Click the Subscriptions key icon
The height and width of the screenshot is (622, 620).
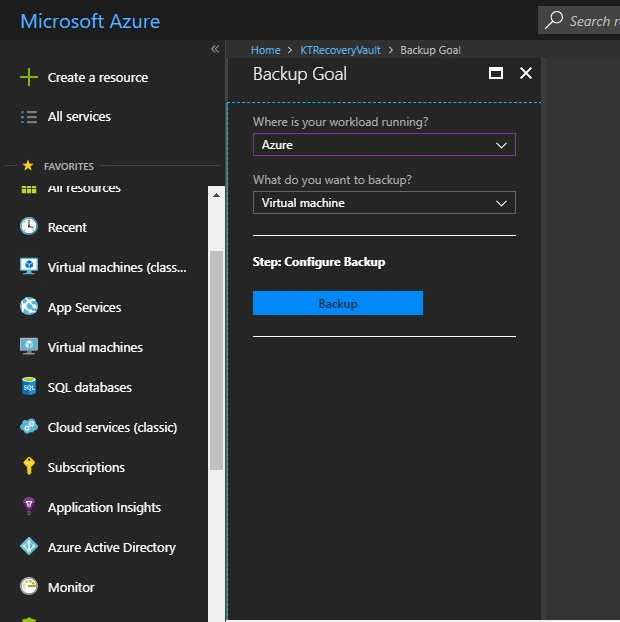[29, 466]
